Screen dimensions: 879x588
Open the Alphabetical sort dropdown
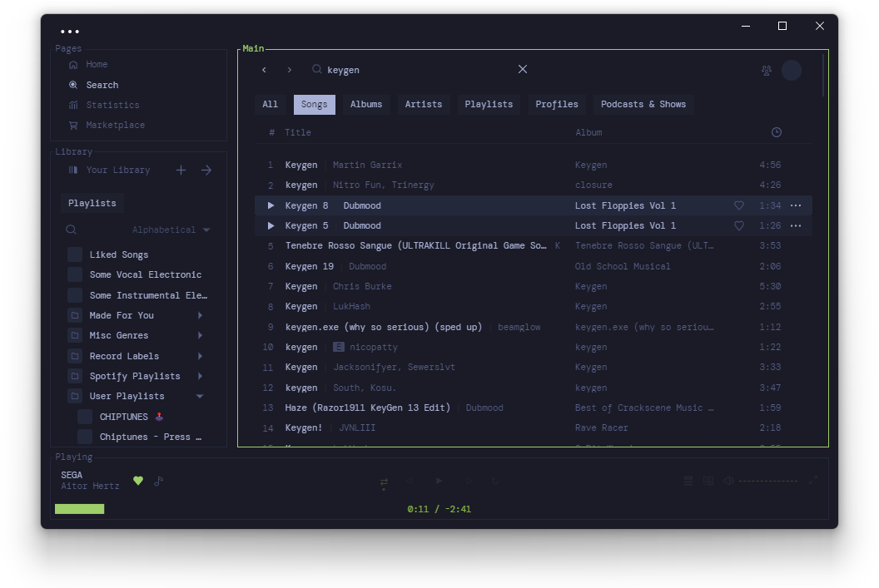(x=171, y=230)
